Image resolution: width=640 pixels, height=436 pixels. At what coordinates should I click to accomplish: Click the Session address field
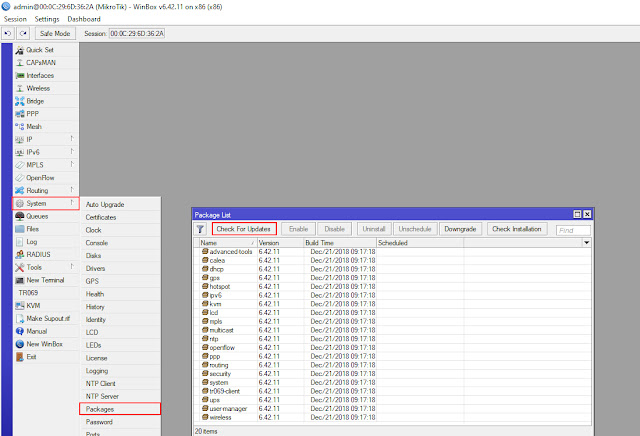tap(137, 33)
